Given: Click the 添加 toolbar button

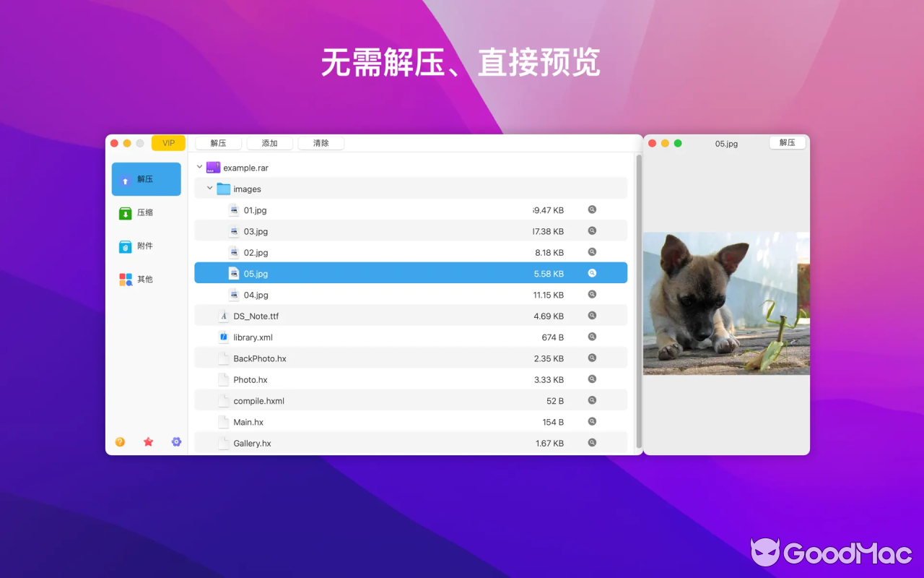Looking at the screenshot, I should (x=269, y=142).
